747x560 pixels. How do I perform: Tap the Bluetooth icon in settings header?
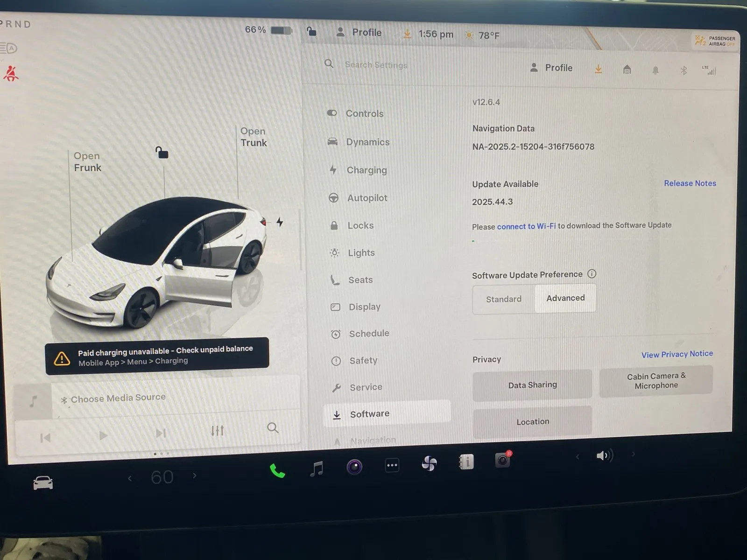(x=684, y=70)
